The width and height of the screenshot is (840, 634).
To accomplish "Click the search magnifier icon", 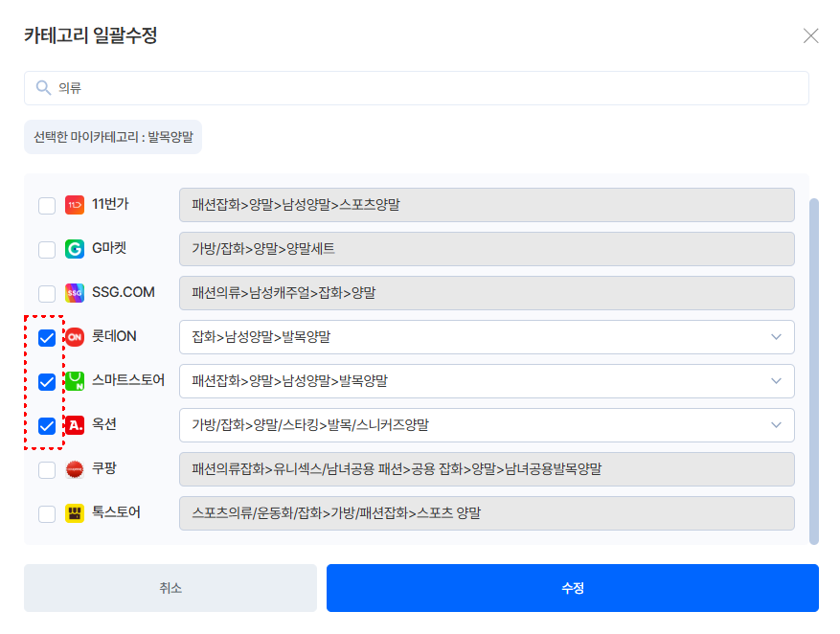I will tap(43, 88).
